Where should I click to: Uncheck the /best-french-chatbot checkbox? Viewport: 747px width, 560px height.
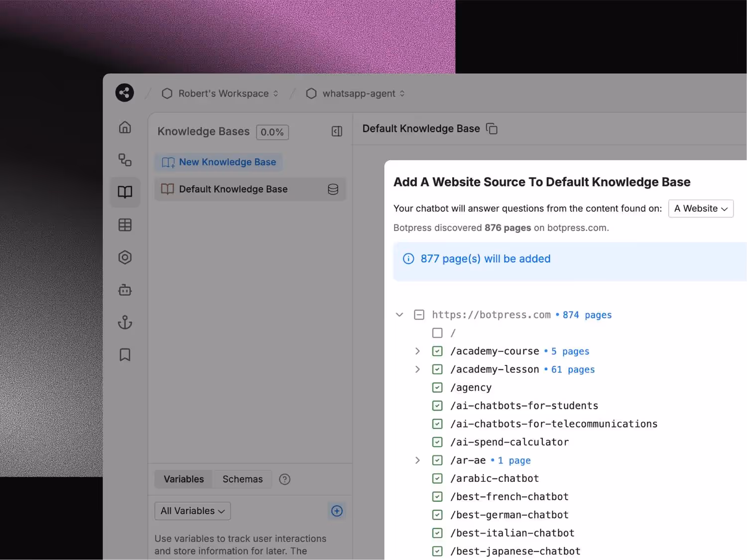tap(437, 497)
